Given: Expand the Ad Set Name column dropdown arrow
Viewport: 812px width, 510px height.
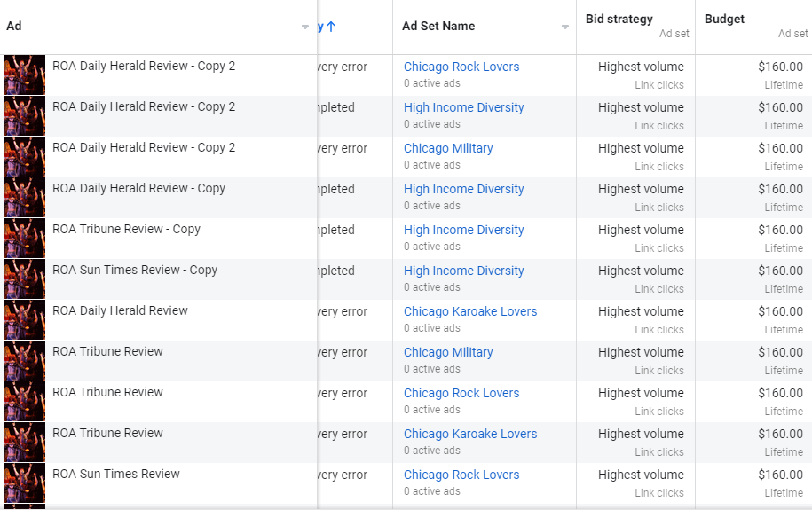Looking at the screenshot, I should [x=565, y=27].
